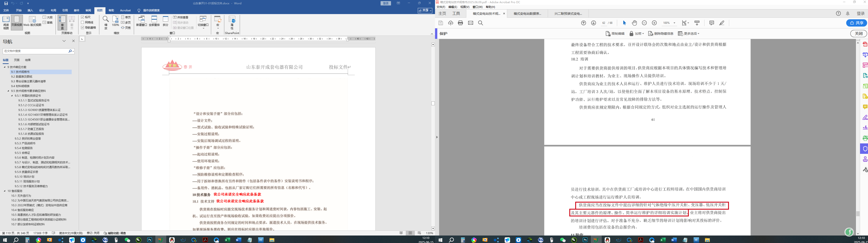Open 切换窗口 switch windows dropdown
868x243 pixels.
click(x=203, y=22)
